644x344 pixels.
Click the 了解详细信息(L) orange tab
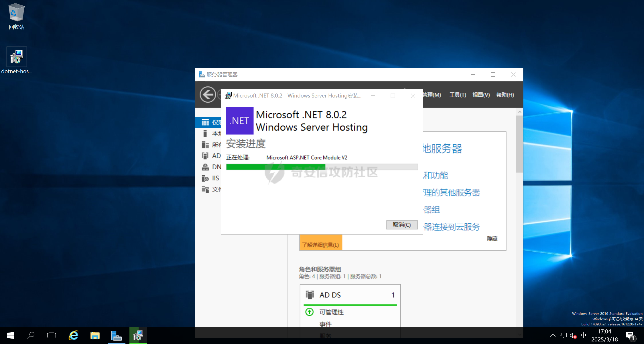click(x=321, y=242)
